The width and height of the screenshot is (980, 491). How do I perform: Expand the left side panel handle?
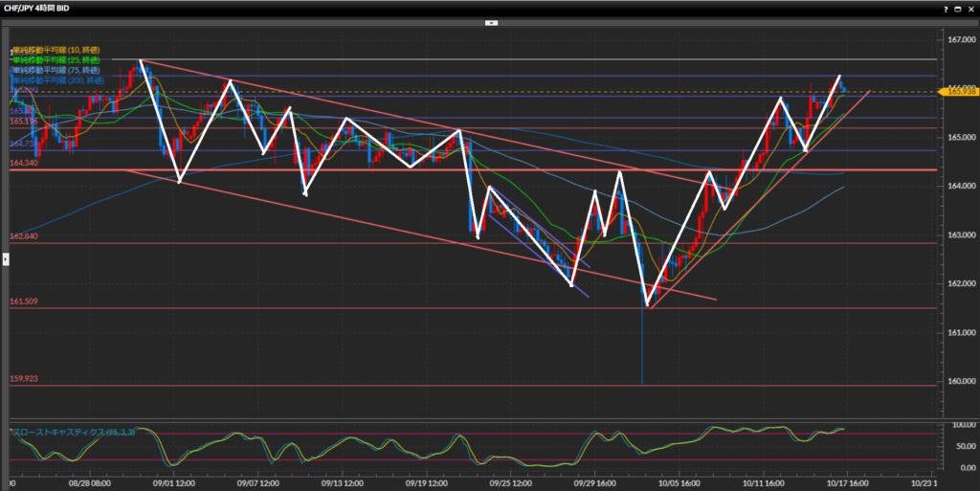click(x=5, y=258)
